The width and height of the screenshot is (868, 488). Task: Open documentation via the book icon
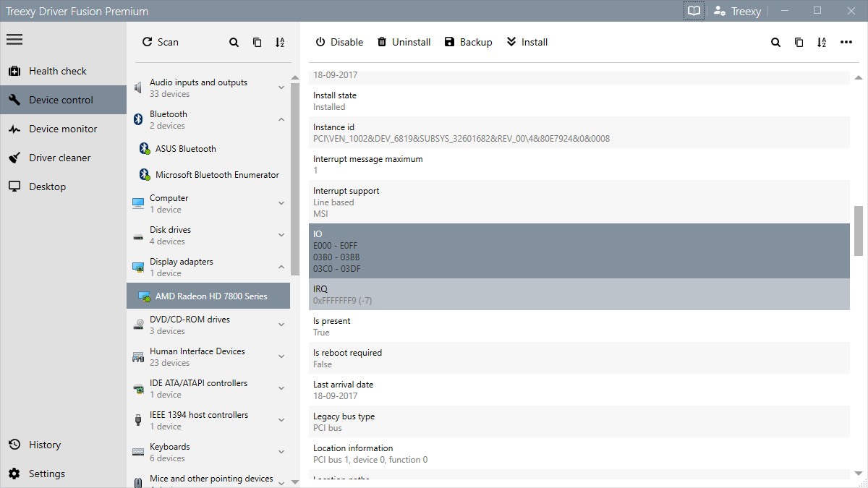click(x=693, y=10)
